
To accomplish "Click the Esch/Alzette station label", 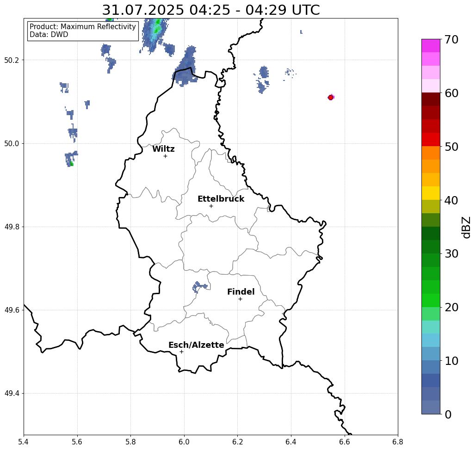I will pos(196,345).
